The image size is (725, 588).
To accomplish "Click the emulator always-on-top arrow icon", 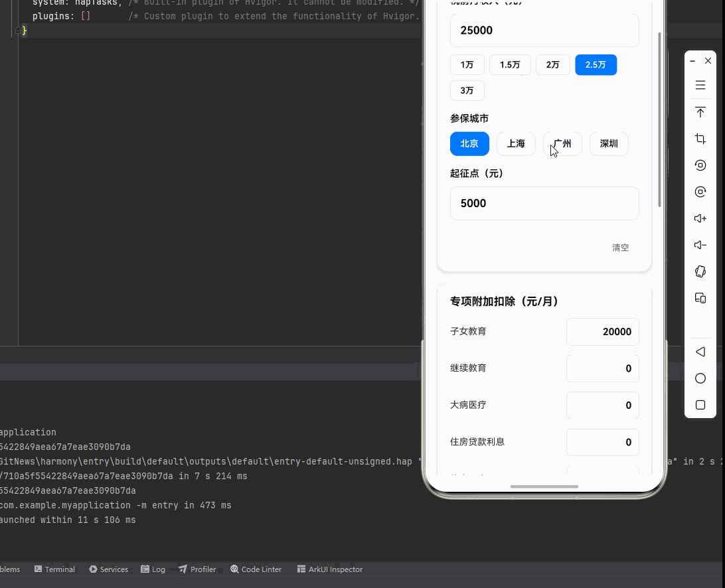I will click(700, 112).
